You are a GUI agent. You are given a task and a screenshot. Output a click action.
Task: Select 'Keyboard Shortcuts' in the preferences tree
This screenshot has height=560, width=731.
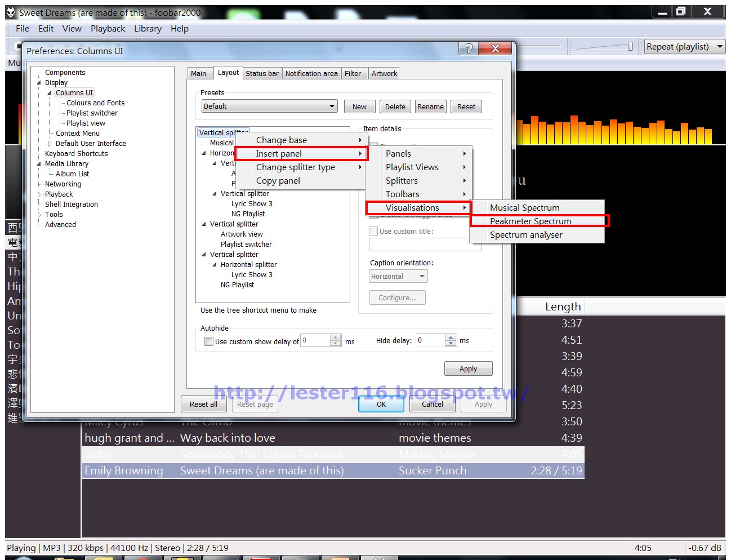tap(77, 154)
